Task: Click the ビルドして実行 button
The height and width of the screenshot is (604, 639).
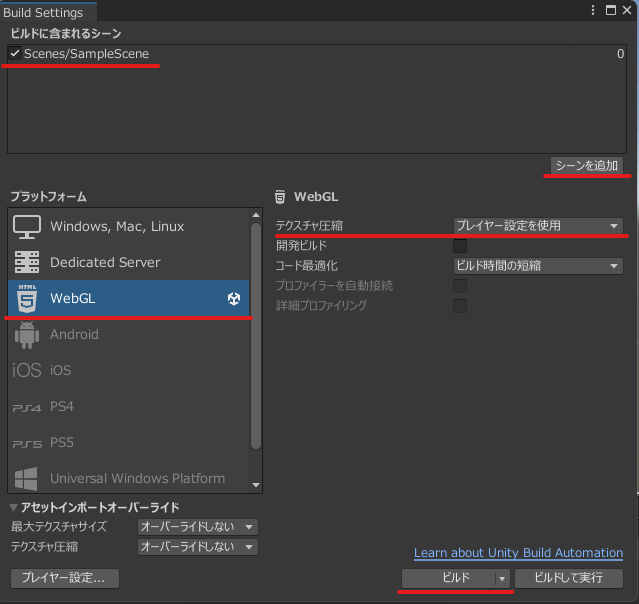Action: tap(568, 578)
